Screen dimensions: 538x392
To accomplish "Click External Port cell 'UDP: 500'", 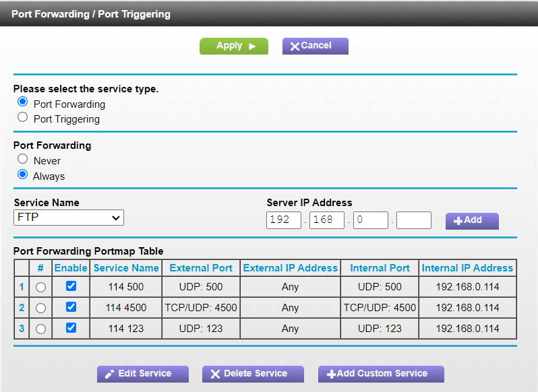I will point(201,287).
